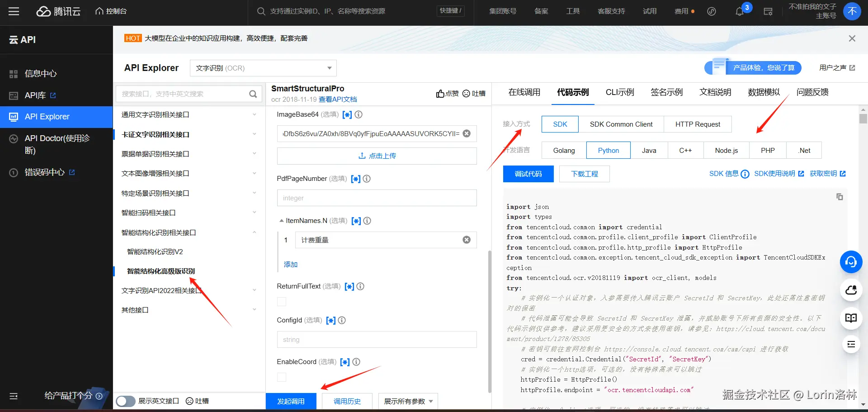
Task: Choose Node.js as the development language
Action: (726, 151)
